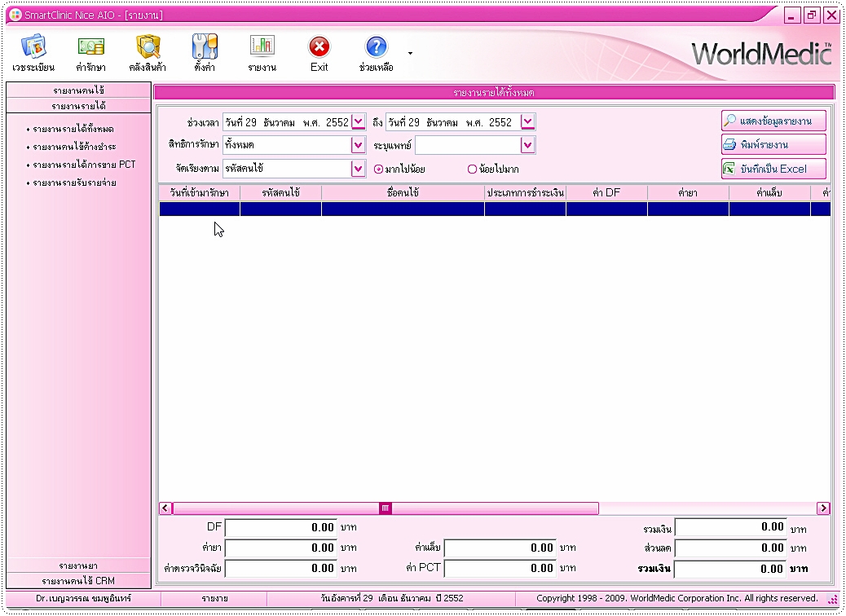Select the highlighted blue row in the table

click(495, 209)
